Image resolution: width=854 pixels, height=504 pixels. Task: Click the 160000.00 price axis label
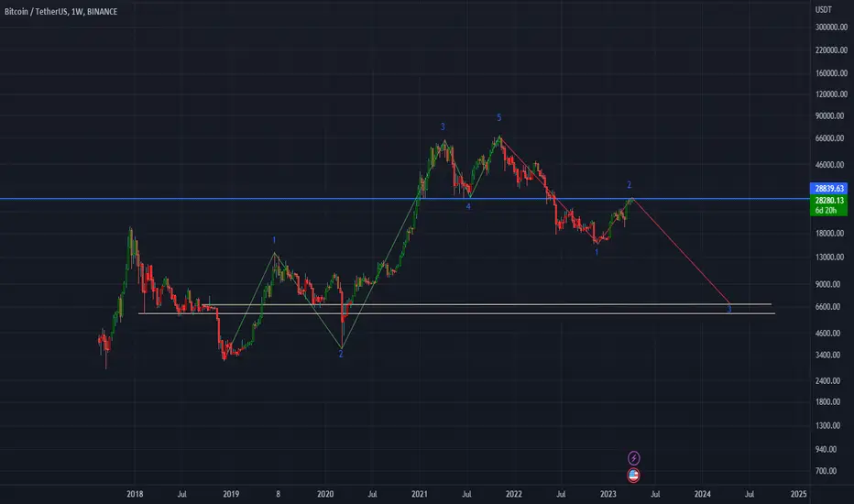click(x=831, y=73)
